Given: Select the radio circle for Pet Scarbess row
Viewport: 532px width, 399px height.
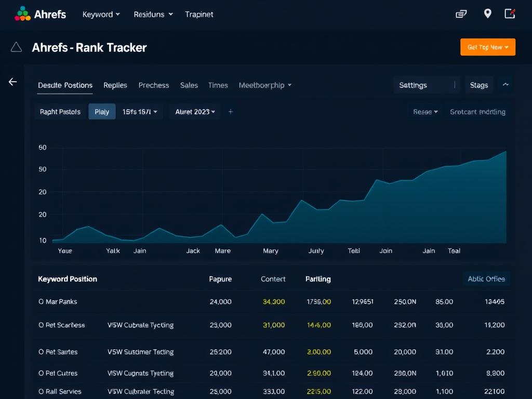Looking at the screenshot, I should click(41, 325).
